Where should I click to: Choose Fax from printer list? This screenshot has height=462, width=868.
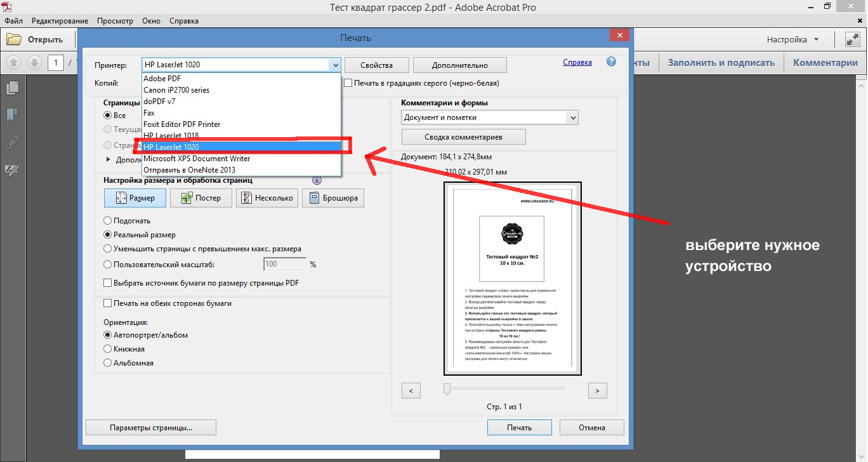point(242,113)
